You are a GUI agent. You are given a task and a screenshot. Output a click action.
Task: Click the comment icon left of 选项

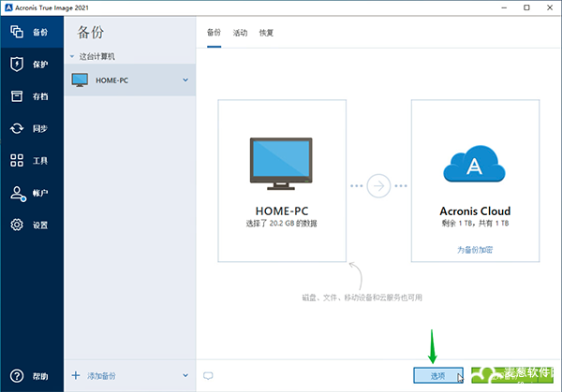(208, 375)
